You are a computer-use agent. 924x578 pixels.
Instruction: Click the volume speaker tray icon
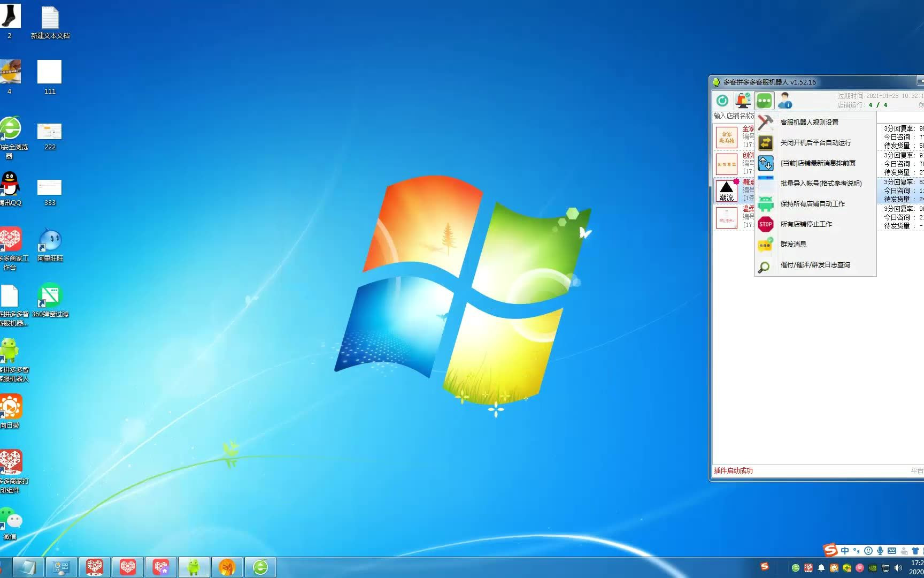pos(898,568)
